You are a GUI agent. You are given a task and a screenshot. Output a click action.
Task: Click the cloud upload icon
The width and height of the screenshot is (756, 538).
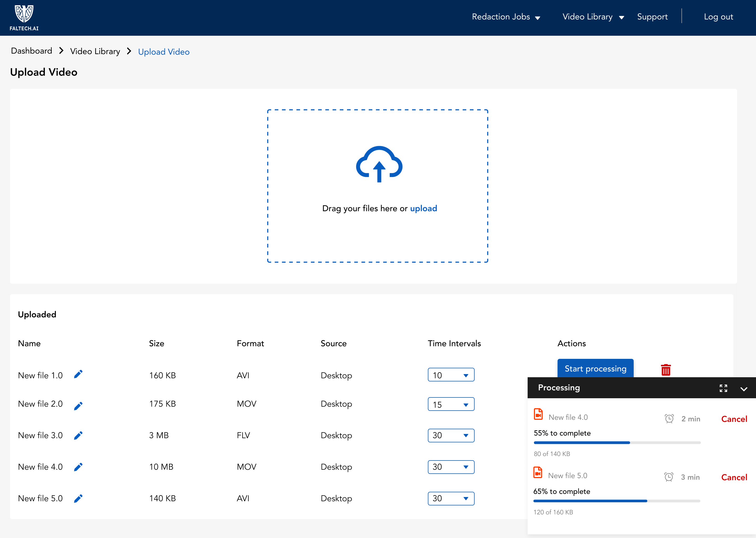tap(379, 164)
